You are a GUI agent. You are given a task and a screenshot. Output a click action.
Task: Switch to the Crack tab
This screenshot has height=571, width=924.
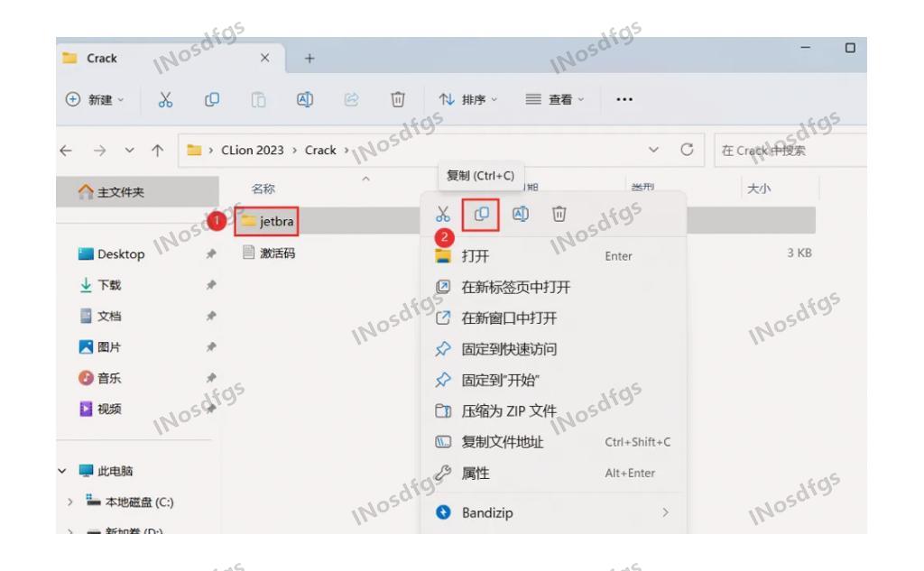pyautogui.click(x=171, y=58)
